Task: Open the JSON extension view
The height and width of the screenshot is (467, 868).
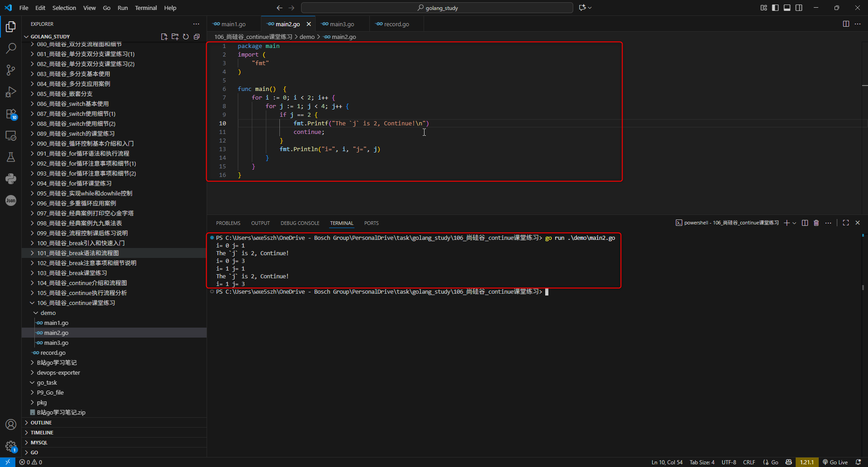Action: pyautogui.click(x=11, y=200)
